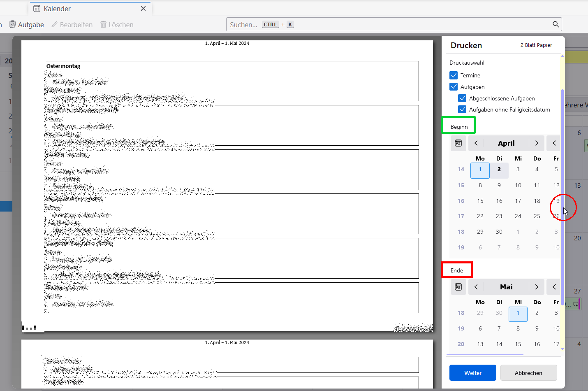Go to next month in Beginn calendar

coord(537,143)
